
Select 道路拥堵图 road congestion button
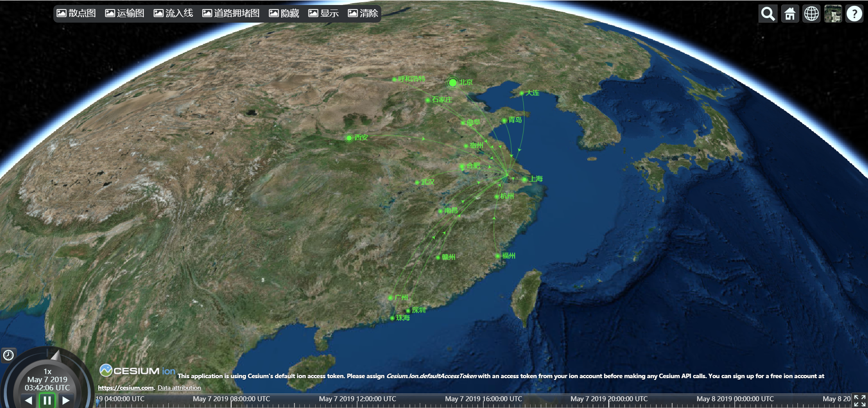[x=231, y=13]
